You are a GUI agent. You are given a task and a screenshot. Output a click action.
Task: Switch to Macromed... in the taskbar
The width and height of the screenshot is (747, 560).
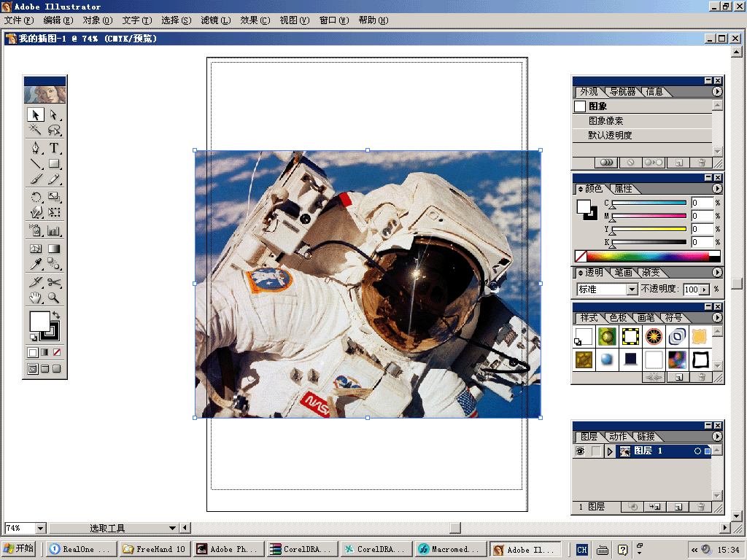449,549
